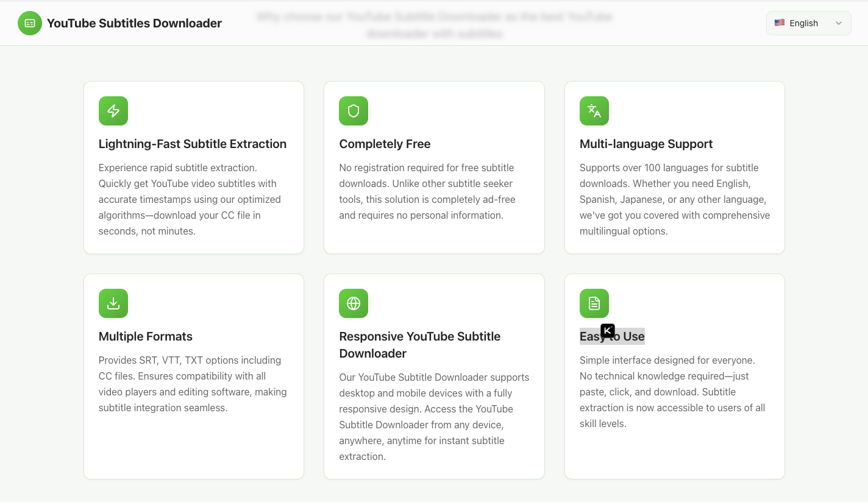The width and height of the screenshot is (868, 502).
Task: Click the lightning bolt icon
Action: tap(113, 111)
